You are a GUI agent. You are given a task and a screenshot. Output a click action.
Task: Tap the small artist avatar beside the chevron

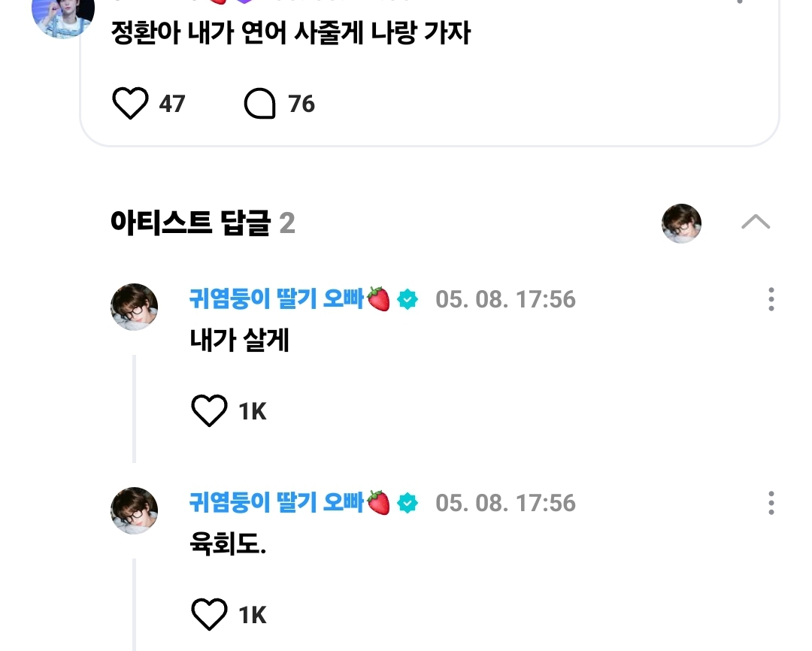pos(681,223)
